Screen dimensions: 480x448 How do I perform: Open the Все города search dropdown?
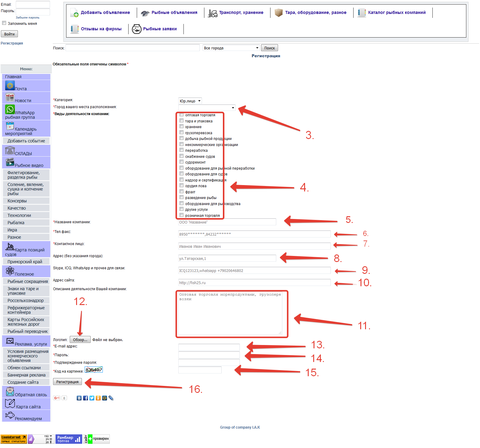[x=231, y=48]
